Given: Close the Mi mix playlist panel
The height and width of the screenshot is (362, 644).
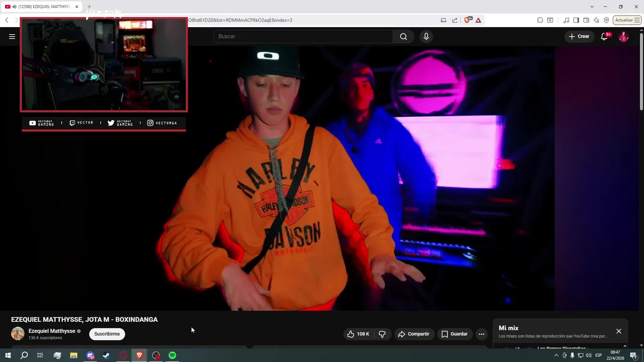Looking at the screenshot, I should (x=619, y=331).
